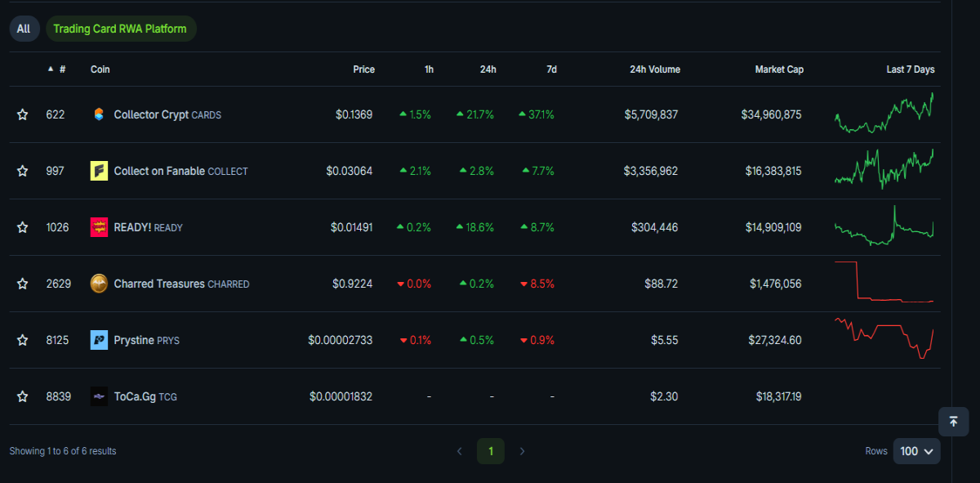Viewport: 980px width, 483px height.
Task: Toggle favorite star for READY!
Action: [23, 227]
